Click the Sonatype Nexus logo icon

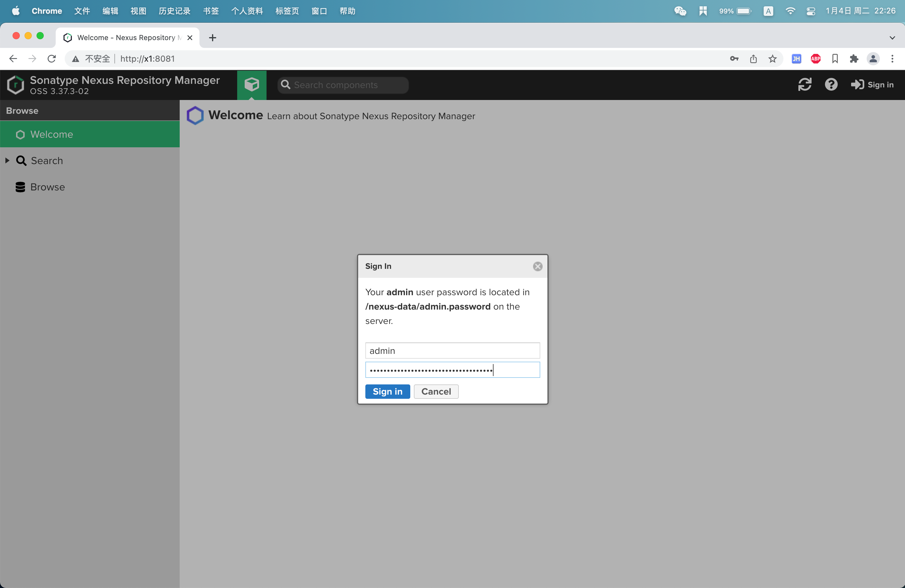(x=16, y=85)
